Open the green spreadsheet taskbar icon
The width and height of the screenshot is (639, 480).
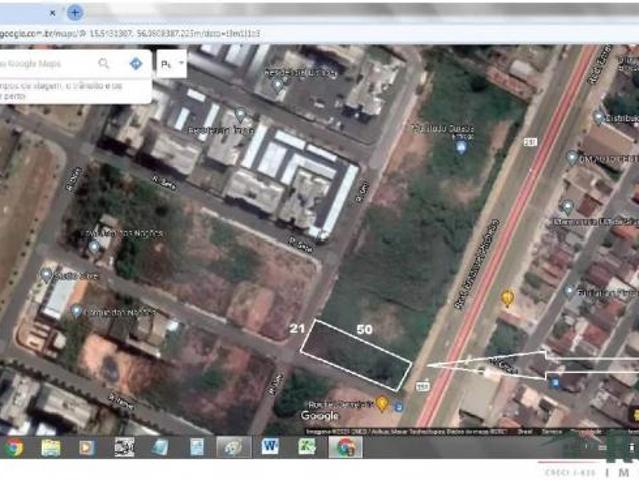point(307,447)
